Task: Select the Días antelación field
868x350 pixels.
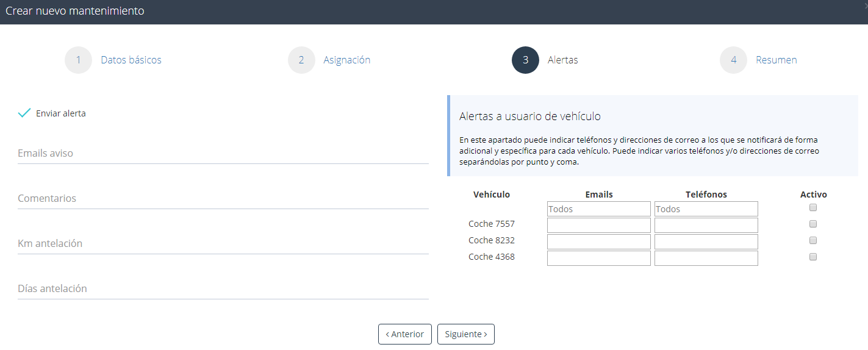Action: point(223,289)
